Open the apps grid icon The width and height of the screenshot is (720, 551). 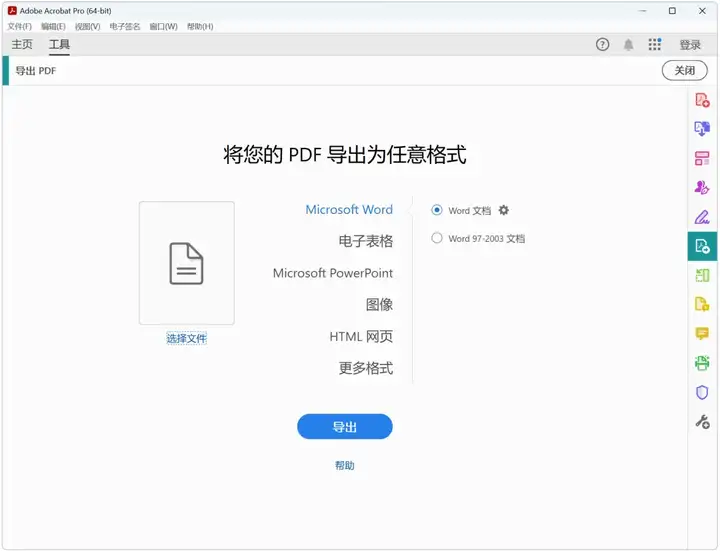point(655,45)
